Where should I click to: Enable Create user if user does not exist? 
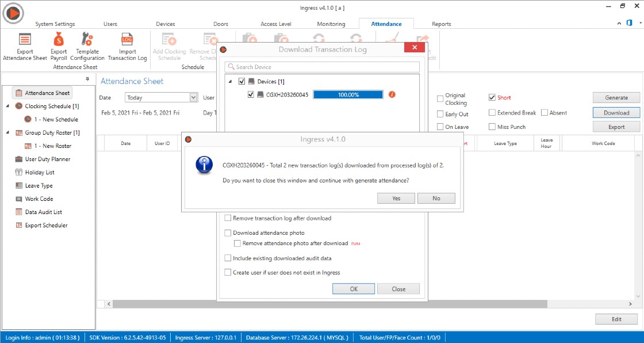click(228, 272)
